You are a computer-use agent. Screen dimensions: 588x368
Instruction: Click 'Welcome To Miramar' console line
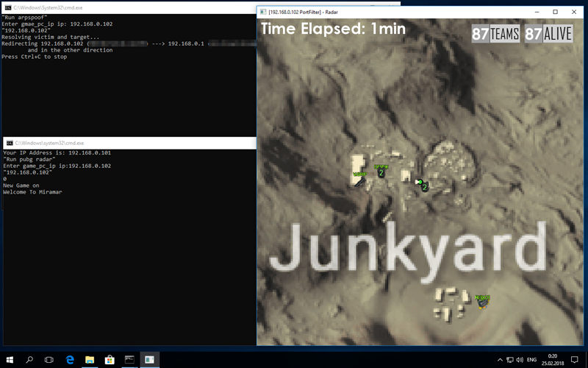[x=32, y=192]
